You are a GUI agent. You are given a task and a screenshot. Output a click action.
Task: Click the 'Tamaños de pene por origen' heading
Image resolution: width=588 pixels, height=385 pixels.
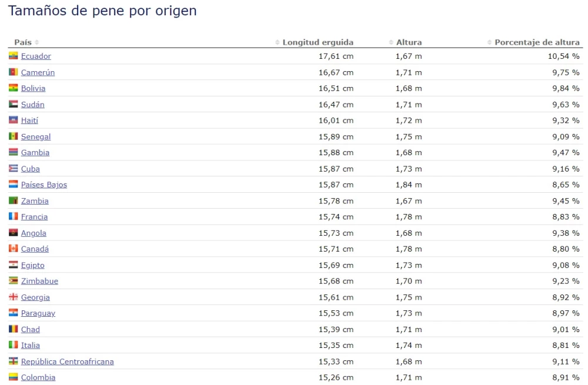[102, 11]
